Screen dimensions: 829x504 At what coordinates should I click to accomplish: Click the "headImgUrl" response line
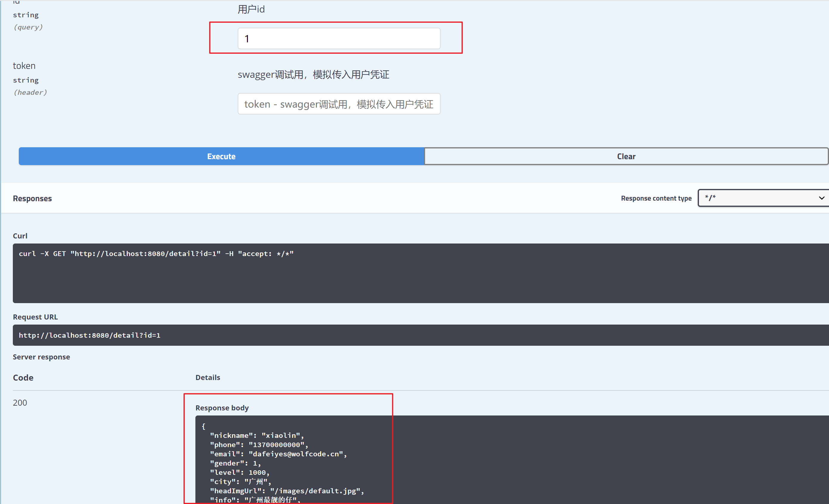coord(287,491)
